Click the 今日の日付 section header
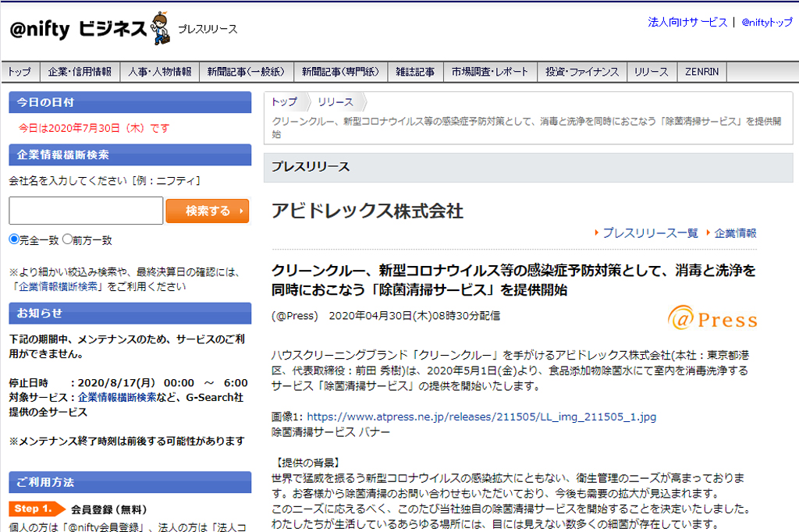Viewport: 799px width, 532px height. 130,102
